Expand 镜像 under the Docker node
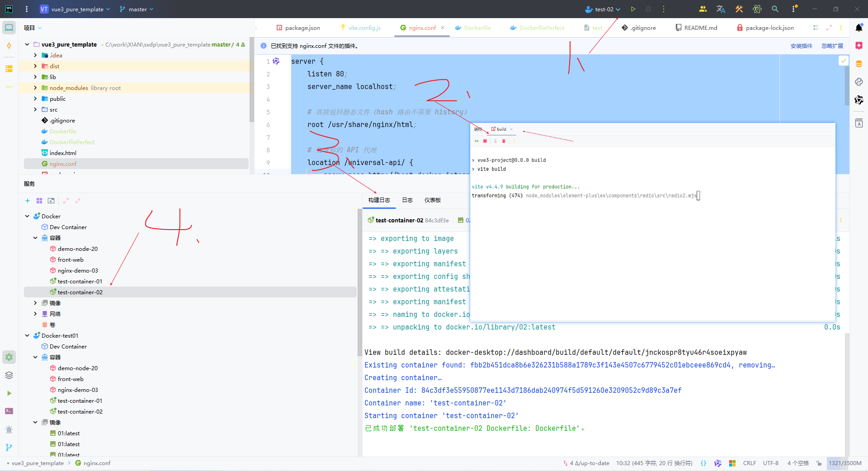This screenshot has height=471, width=868. 35,303
